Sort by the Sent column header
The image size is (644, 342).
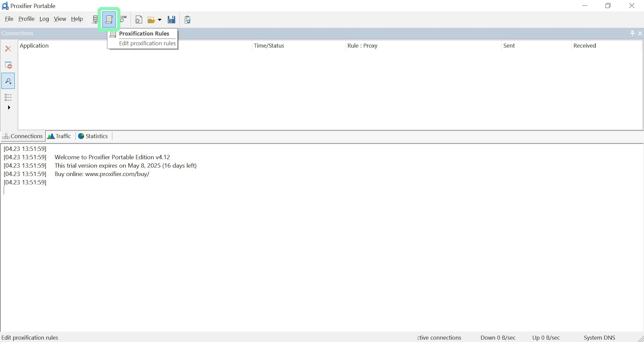536,46
